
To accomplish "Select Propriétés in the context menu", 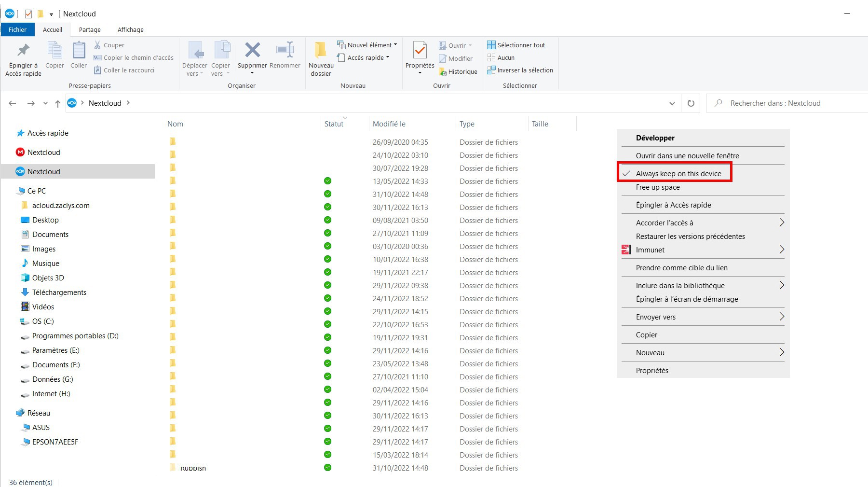I will click(652, 371).
